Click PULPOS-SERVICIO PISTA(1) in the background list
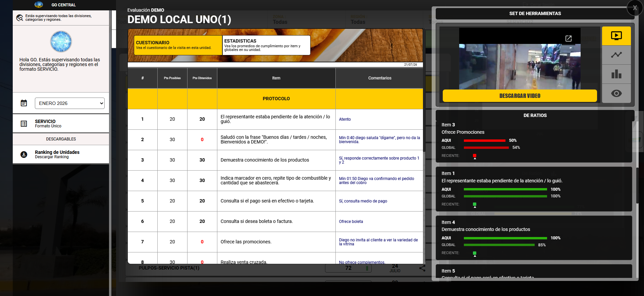This screenshot has width=644, height=296. click(169, 268)
